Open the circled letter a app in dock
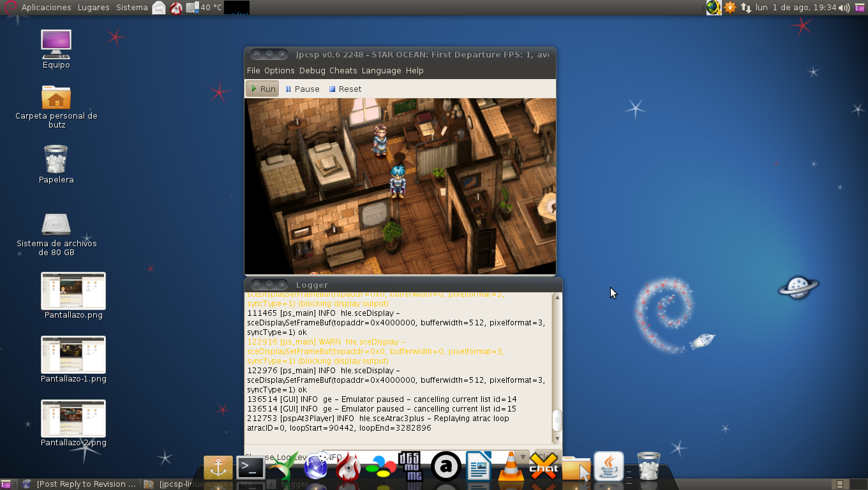The width and height of the screenshot is (868, 490). coord(446,467)
